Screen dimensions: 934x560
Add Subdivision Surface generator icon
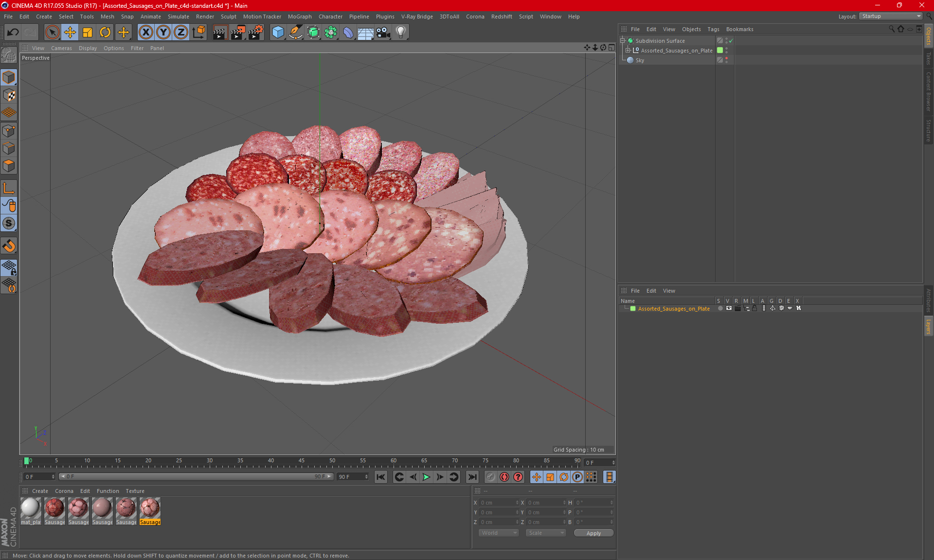coord(313,33)
